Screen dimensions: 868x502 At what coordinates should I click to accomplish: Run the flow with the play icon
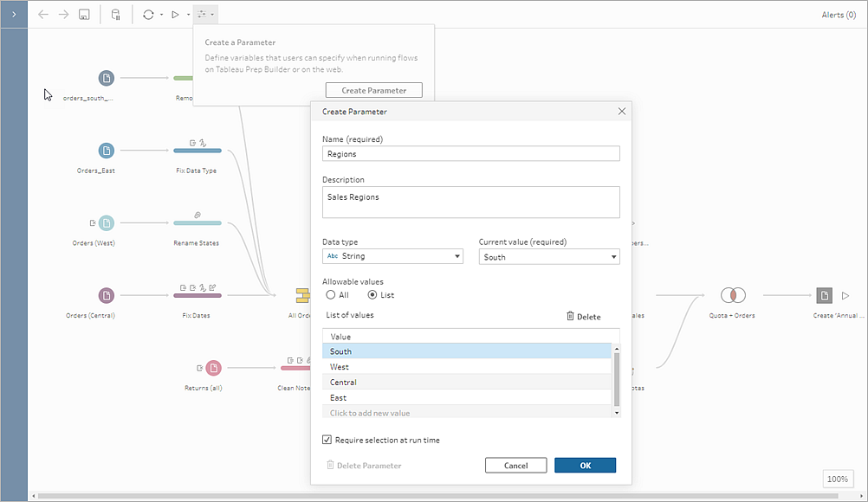pyautogui.click(x=175, y=15)
